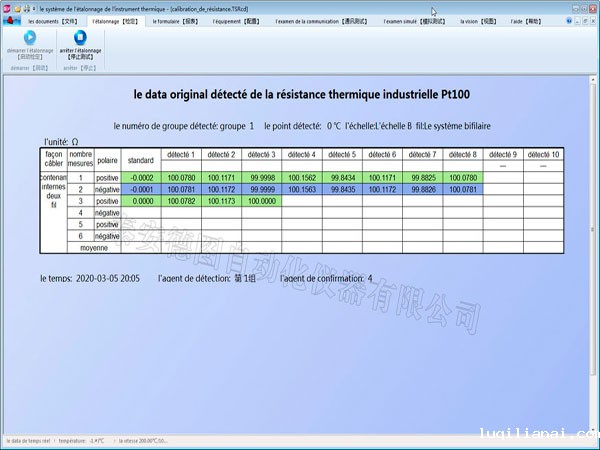Click the l'agent de confirmation value 4
This screenshot has width=600, height=450.
[x=370, y=279]
